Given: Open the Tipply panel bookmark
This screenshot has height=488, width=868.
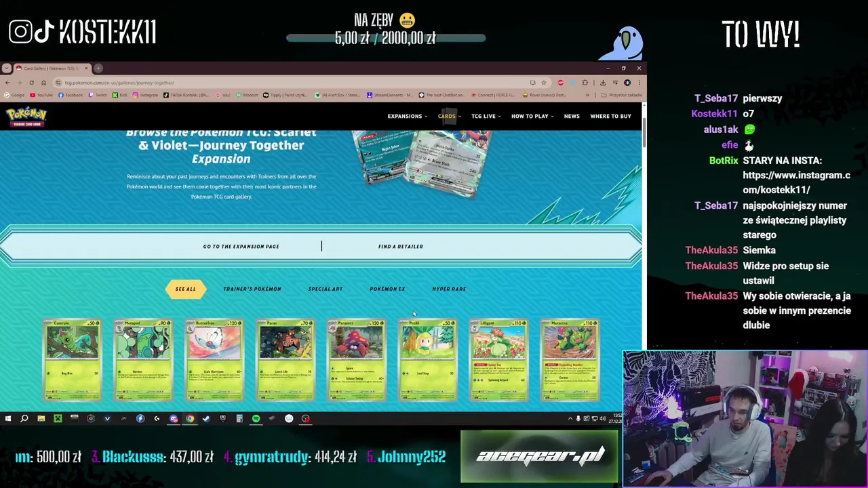Looking at the screenshot, I should click(286, 95).
